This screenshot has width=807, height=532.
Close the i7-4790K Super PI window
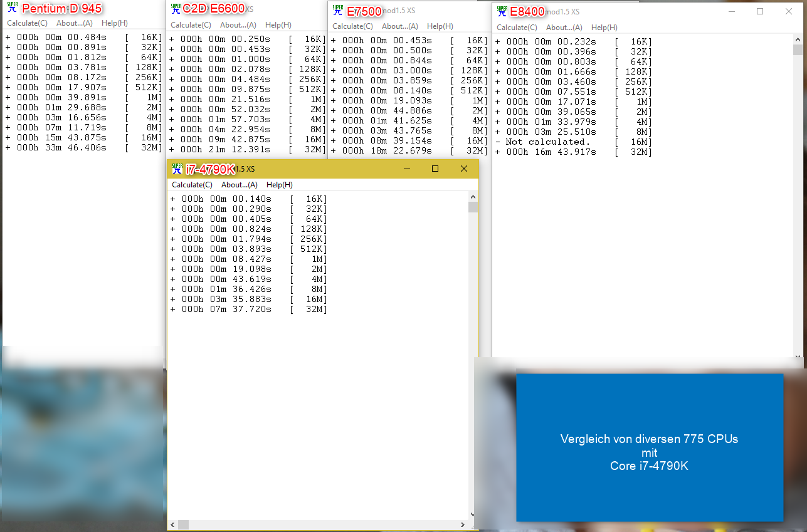[x=464, y=169]
